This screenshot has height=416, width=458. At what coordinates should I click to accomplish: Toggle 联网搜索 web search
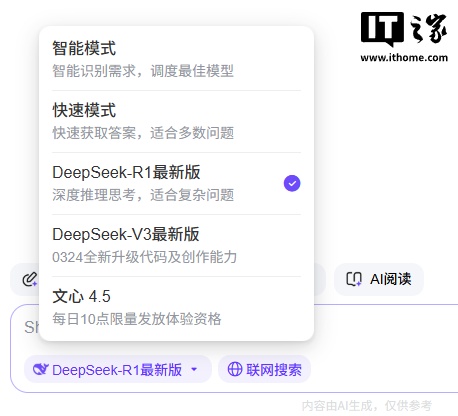pyautogui.click(x=265, y=369)
